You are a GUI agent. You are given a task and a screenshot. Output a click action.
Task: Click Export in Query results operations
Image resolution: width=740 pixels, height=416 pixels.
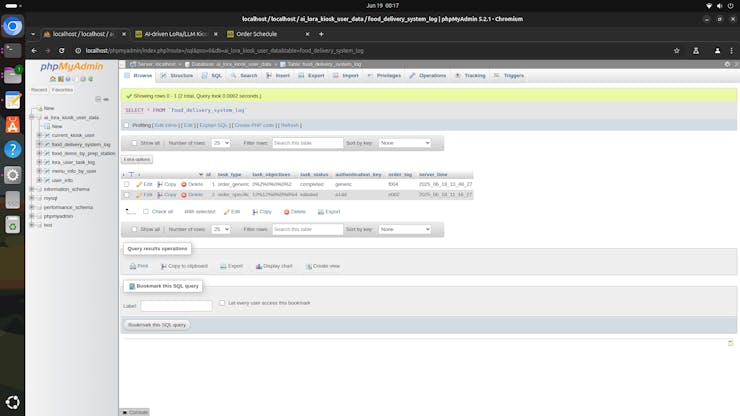click(x=231, y=266)
